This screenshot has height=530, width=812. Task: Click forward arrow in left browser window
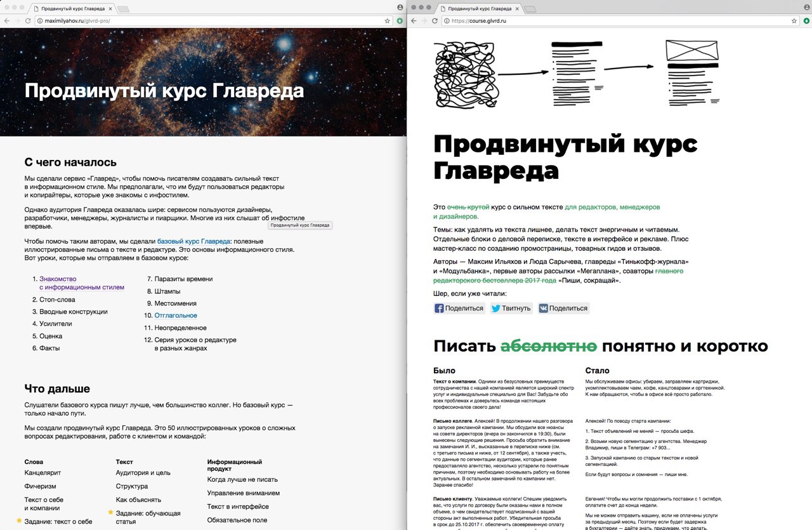[17, 21]
